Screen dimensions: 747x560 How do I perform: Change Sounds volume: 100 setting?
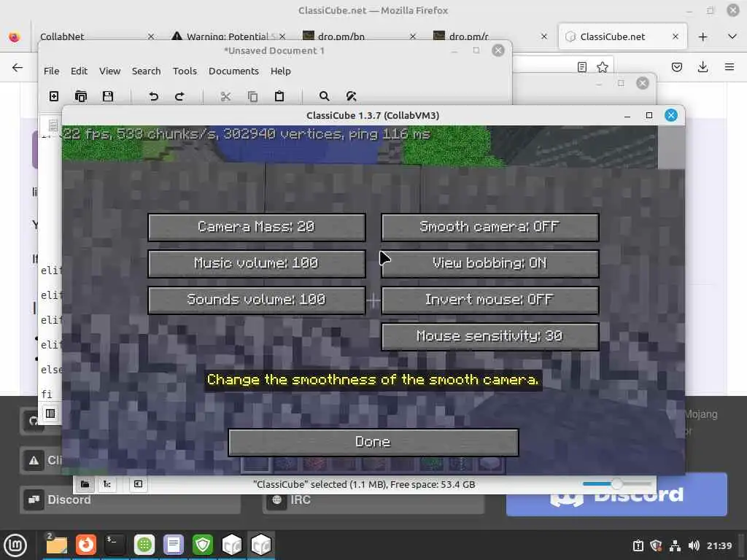point(257,300)
